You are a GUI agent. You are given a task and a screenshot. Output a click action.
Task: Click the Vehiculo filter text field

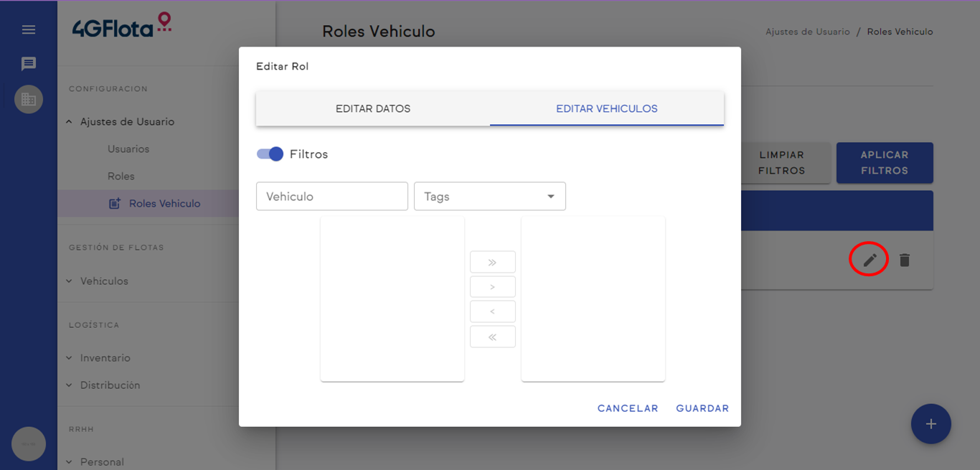coord(331,197)
